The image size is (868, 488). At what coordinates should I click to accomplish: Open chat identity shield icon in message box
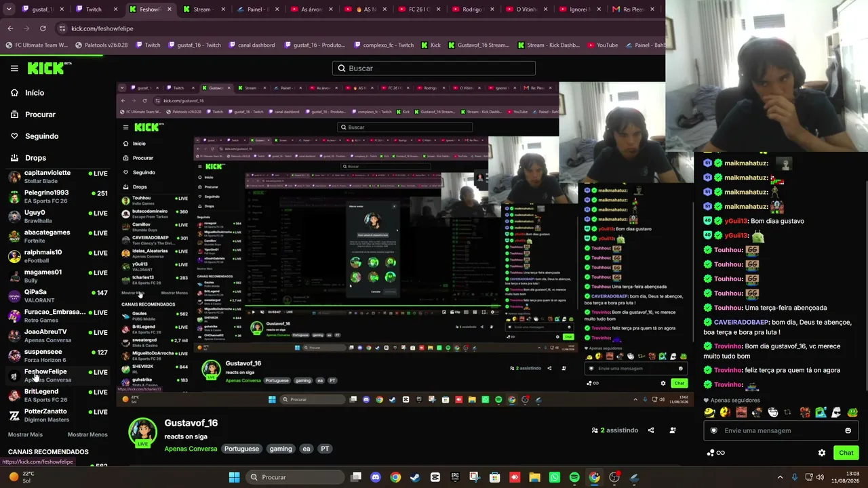(713, 430)
